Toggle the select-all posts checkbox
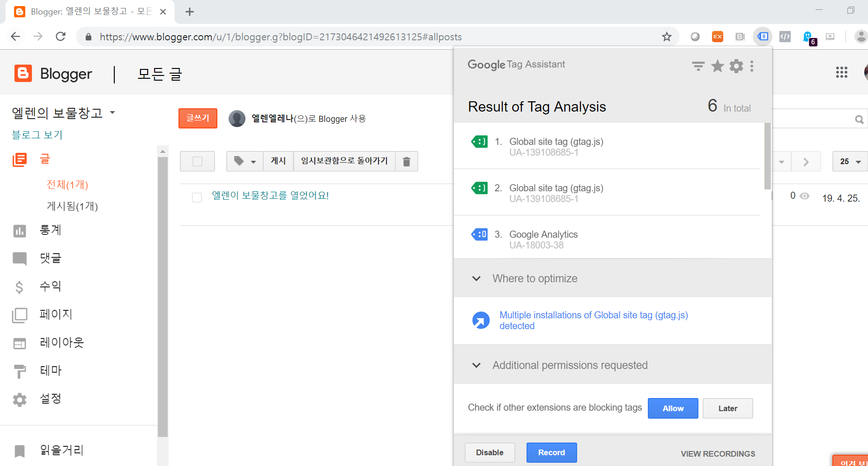 (x=198, y=161)
